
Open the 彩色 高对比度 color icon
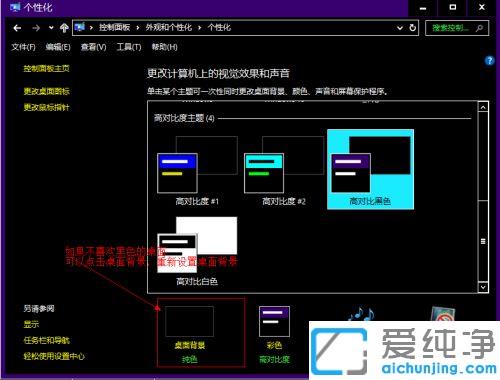tap(274, 322)
